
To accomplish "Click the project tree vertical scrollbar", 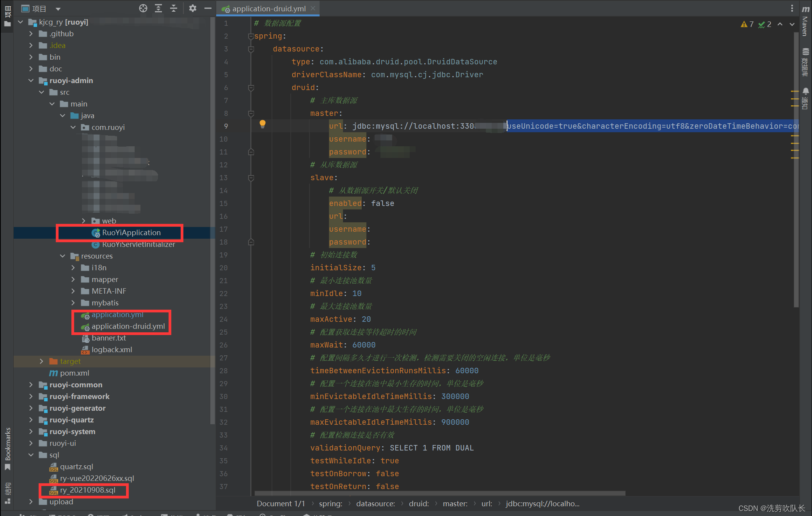I will pyautogui.click(x=212, y=220).
